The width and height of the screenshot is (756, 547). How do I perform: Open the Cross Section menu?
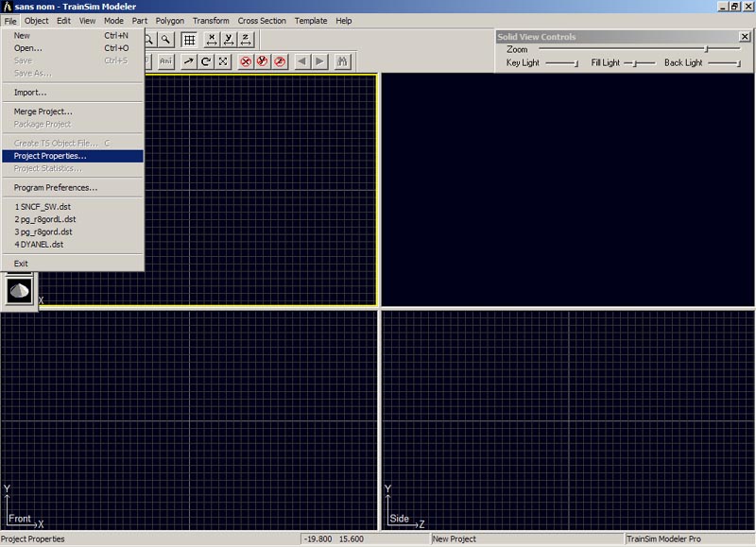coord(262,20)
